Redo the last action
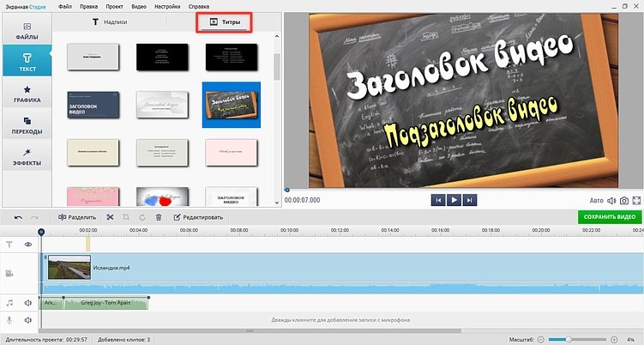The height and width of the screenshot is (345, 644). tap(34, 217)
